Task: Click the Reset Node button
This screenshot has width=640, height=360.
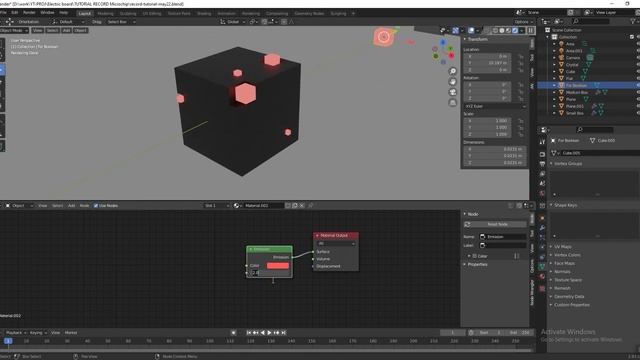Action: [495, 224]
